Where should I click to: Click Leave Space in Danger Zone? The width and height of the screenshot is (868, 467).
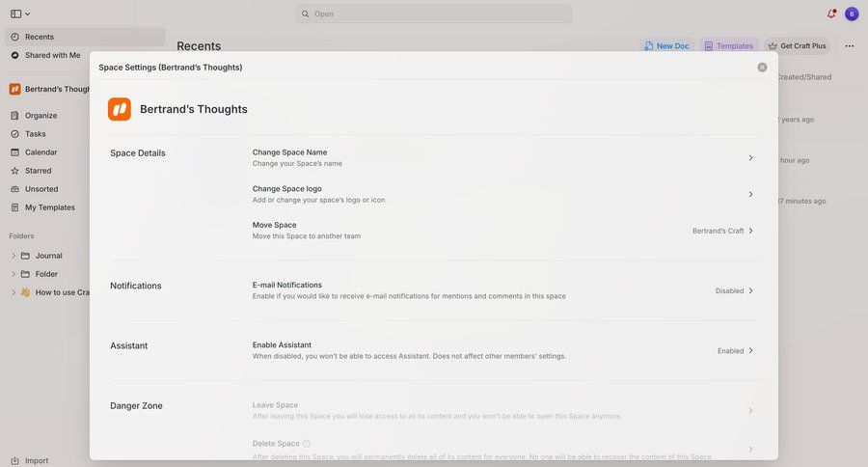(x=503, y=410)
